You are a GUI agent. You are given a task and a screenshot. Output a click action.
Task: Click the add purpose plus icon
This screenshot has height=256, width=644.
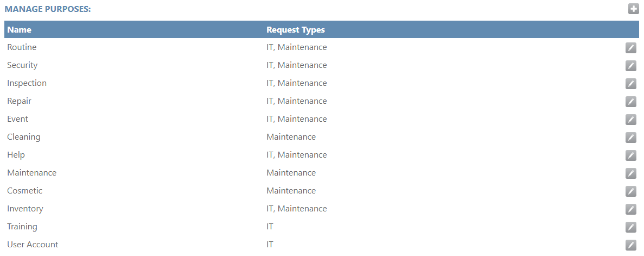(633, 9)
